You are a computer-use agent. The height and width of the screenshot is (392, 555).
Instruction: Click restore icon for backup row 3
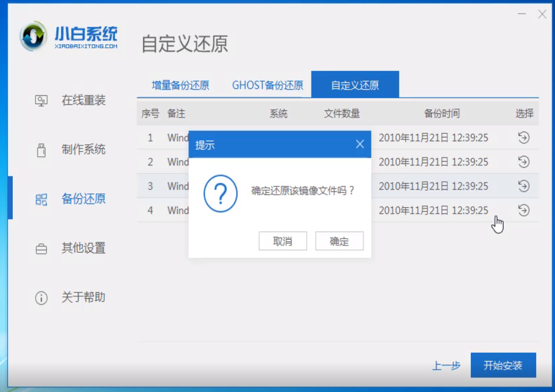pyautogui.click(x=523, y=186)
